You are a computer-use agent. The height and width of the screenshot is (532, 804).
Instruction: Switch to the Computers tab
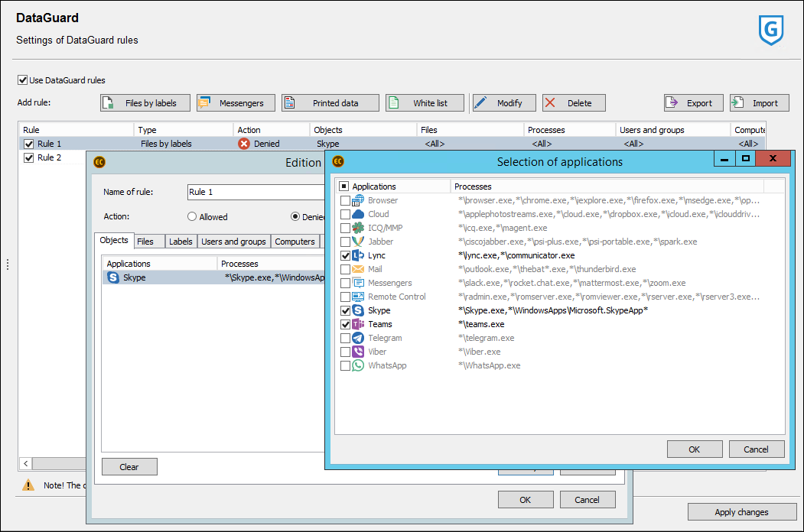tap(295, 242)
